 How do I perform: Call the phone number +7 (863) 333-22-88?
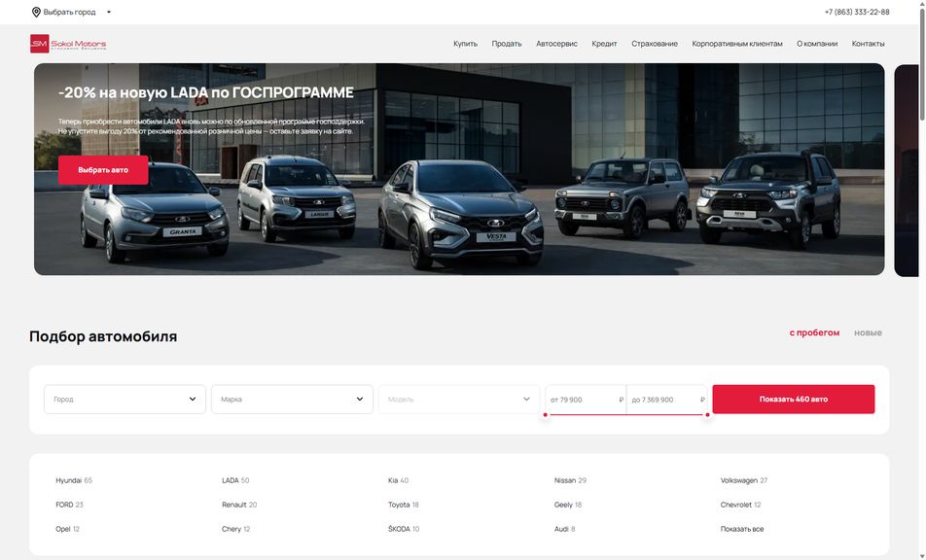tap(856, 12)
